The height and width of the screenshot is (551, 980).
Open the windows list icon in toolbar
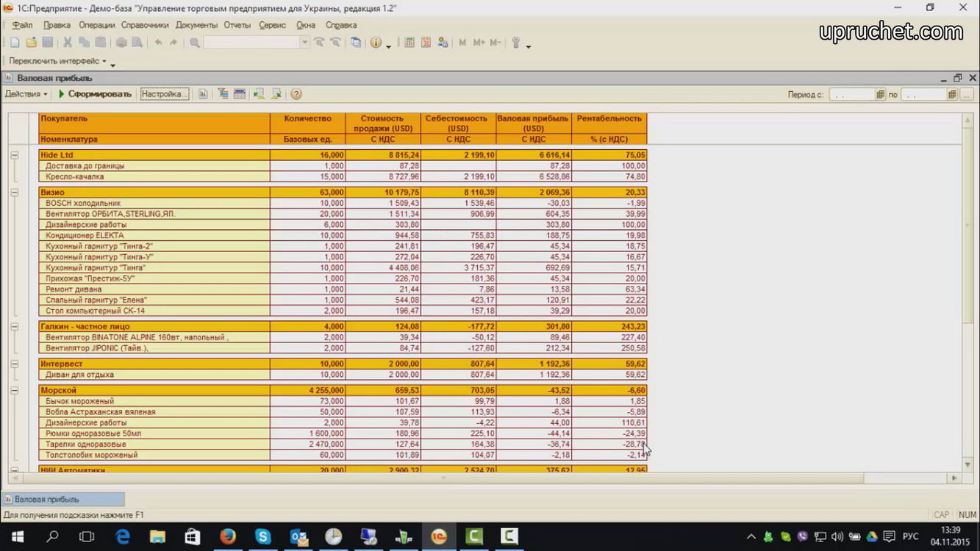pyautogui.click(x=356, y=43)
